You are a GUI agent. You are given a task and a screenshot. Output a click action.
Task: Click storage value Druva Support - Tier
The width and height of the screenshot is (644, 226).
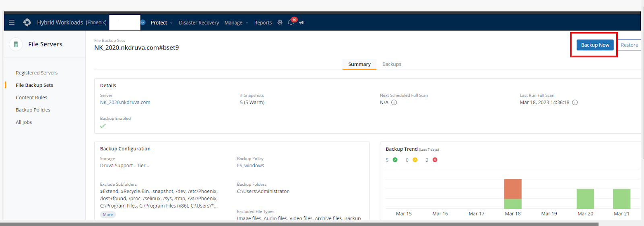(125, 166)
